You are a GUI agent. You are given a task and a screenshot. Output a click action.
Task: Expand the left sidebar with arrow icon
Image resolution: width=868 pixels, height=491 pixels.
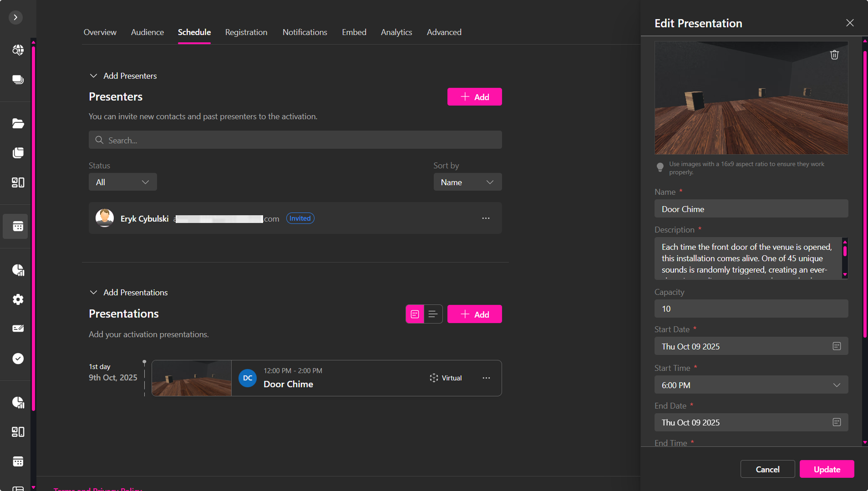click(x=15, y=17)
